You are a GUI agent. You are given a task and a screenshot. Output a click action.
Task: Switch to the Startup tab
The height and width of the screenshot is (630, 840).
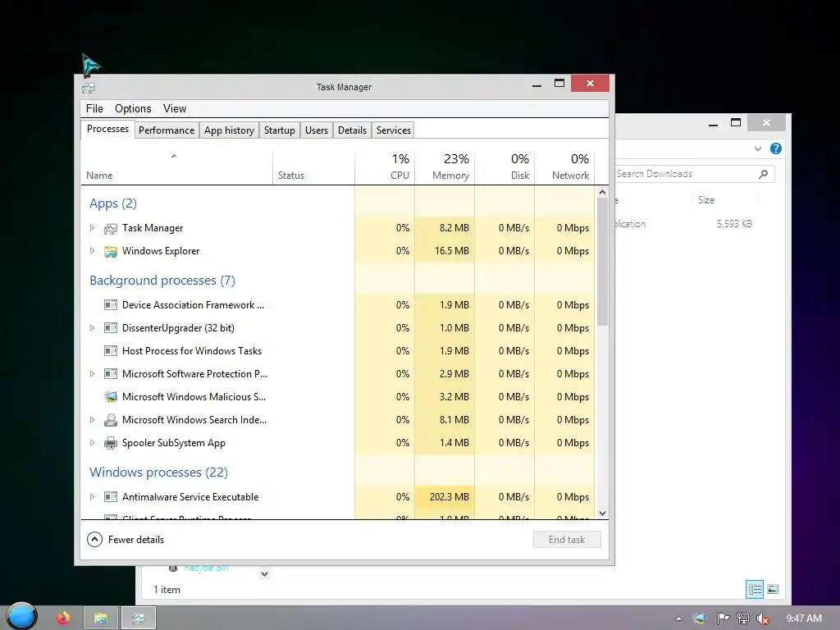[279, 130]
